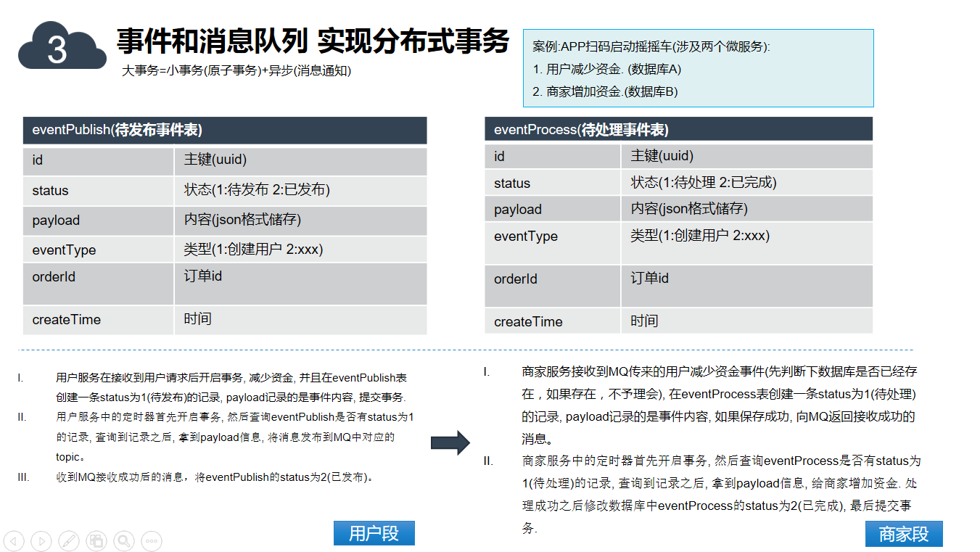This screenshot has width=980, height=552.
Task: Click payload cell in eventProcess table
Action: coord(553,209)
